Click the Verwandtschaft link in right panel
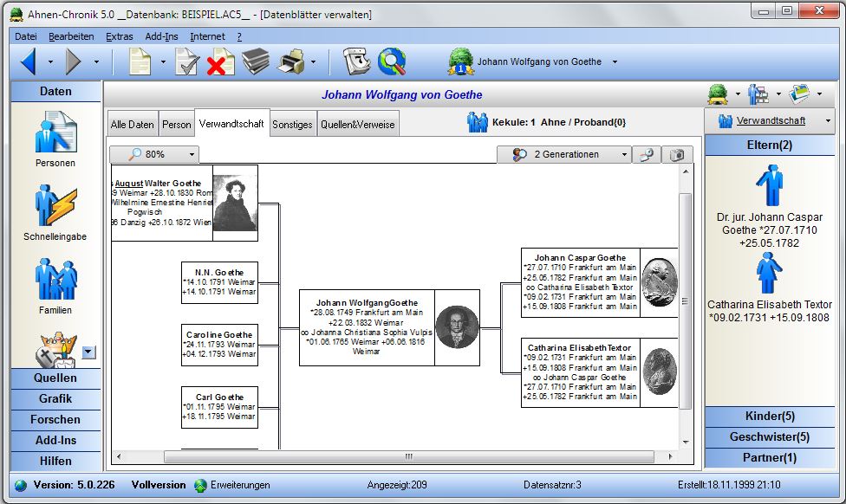This screenshot has width=846, height=504. [x=771, y=120]
